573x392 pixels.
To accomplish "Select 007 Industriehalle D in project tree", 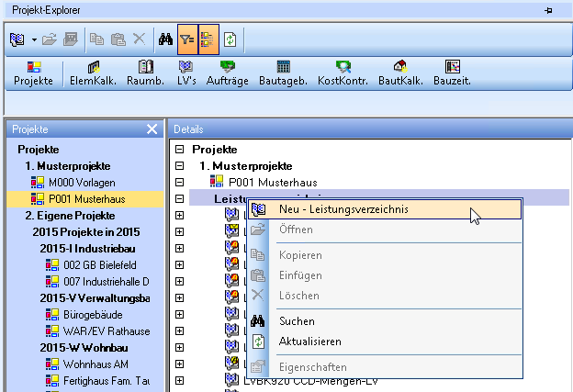I will pos(106,281).
